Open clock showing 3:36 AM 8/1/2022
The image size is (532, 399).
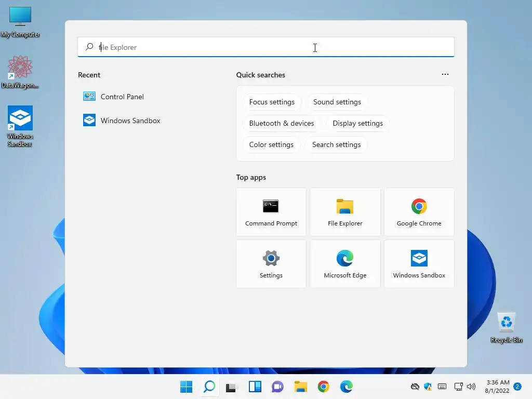coord(497,387)
